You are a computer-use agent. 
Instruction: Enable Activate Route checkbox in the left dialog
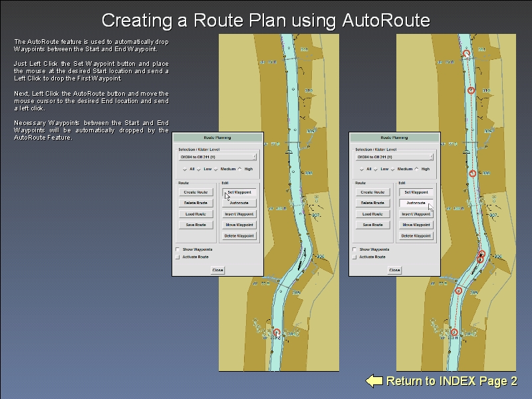[178, 257]
